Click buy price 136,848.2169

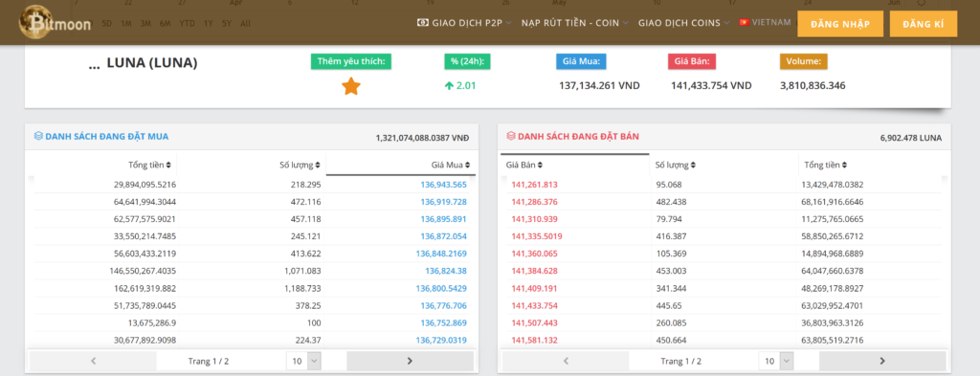coord(441,254)
